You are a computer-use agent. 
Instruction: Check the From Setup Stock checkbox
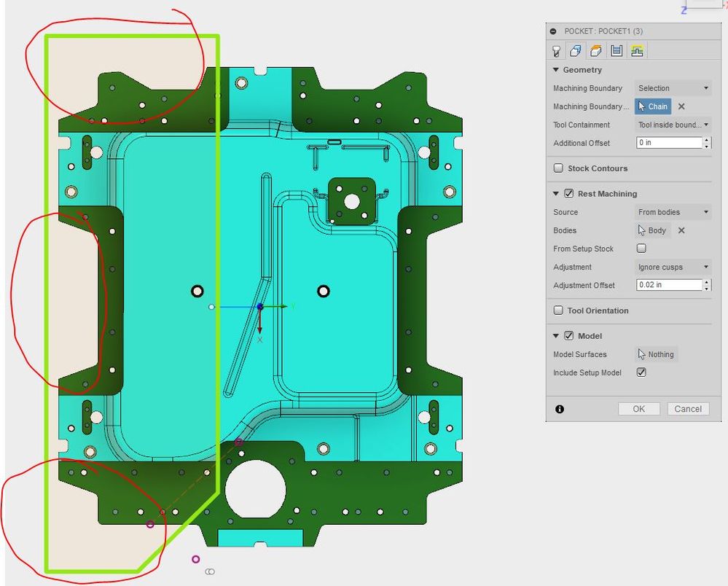click(641, 249)
